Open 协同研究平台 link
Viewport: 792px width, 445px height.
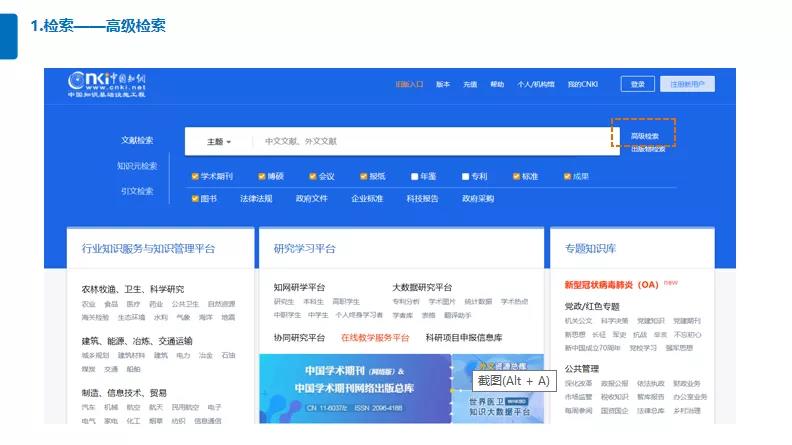(x=299, y=337)
